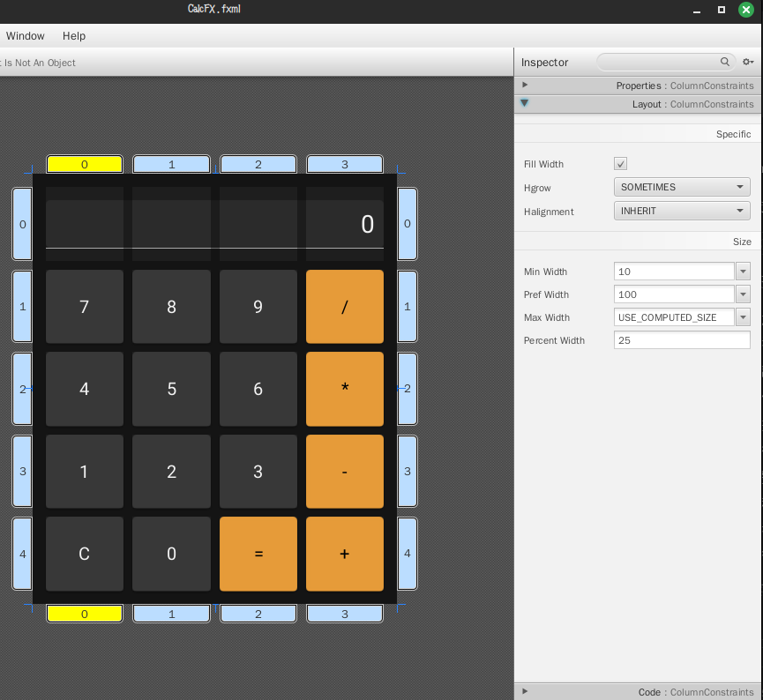Select row 0 header on left side

(x=22, y=224)
